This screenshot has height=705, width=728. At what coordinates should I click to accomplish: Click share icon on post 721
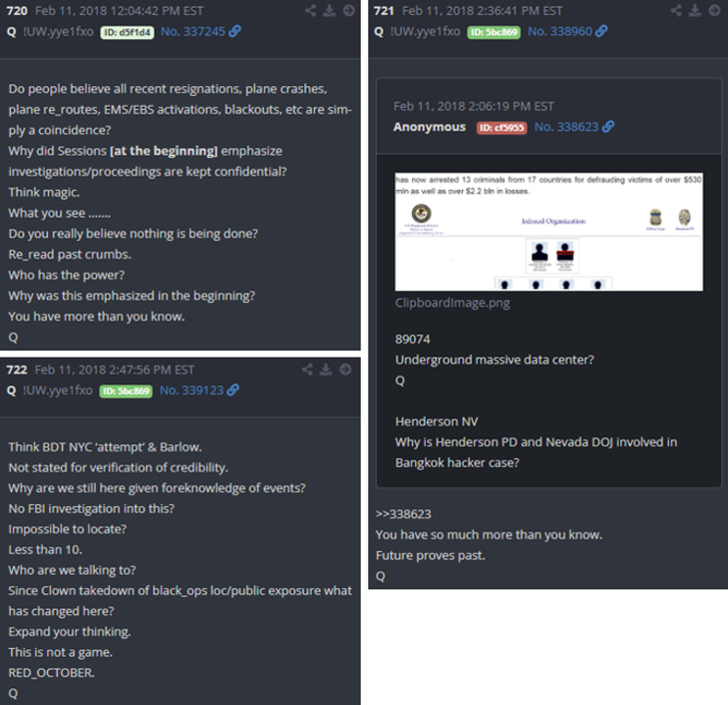[676, 10]
